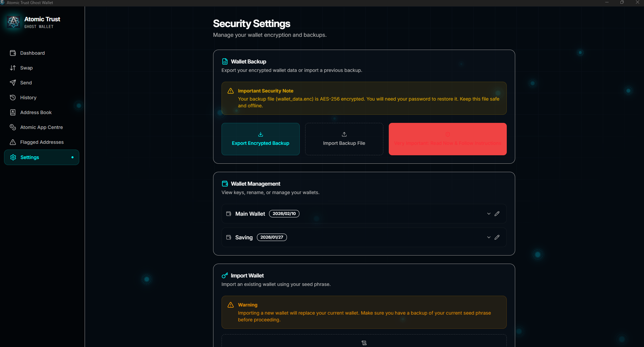Click the Saving wallet pencil edit icon
The height and width of the screenshot is (347, 644).
coord(497,237)
